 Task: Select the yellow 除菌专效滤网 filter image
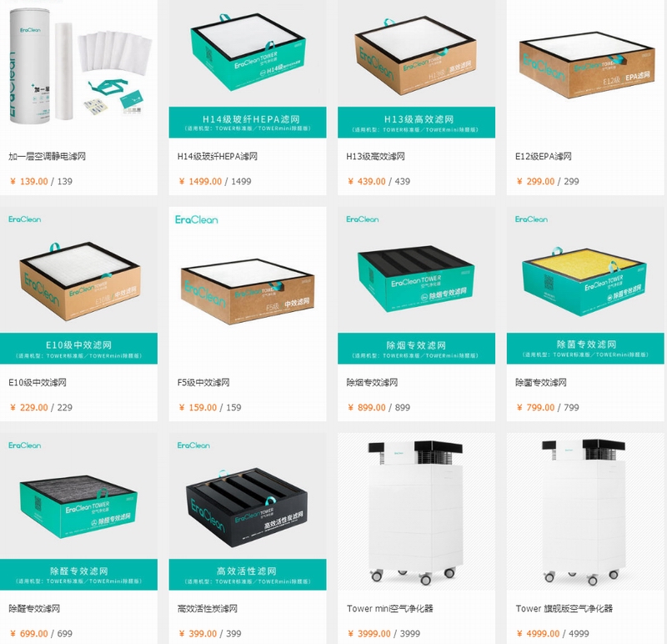[x=585, y=285]
